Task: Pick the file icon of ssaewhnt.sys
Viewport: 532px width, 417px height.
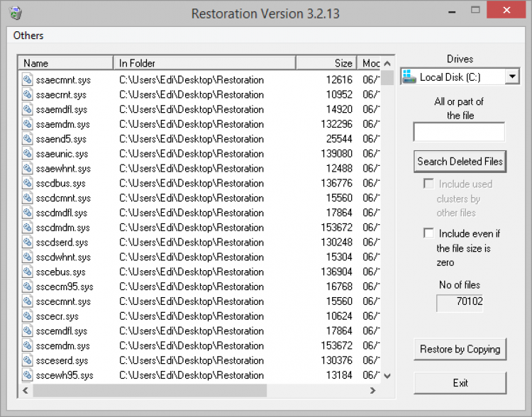Action: click(28, 168)
